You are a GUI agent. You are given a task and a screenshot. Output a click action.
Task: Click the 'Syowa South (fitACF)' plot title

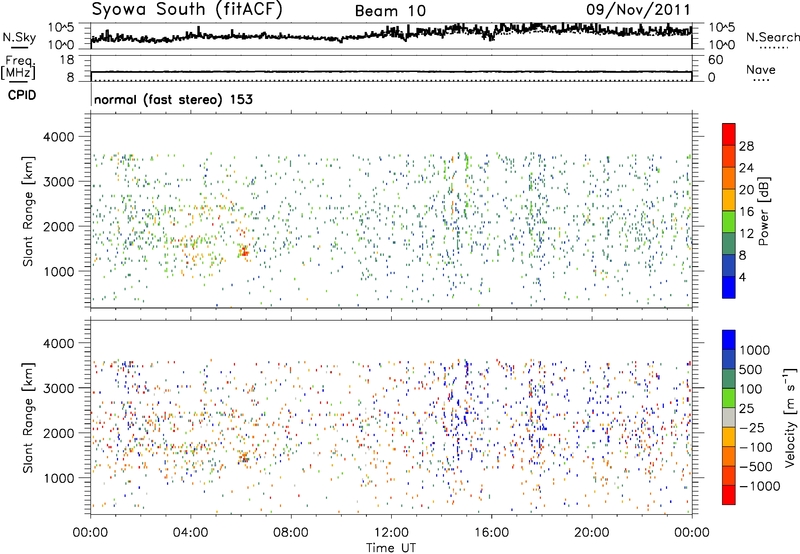[187, 10]
